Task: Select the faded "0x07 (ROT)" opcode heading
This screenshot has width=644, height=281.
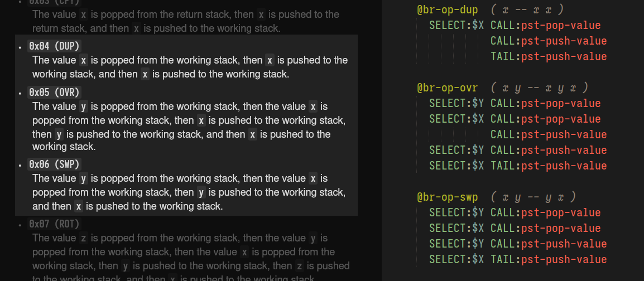Action: coord(54,224)
